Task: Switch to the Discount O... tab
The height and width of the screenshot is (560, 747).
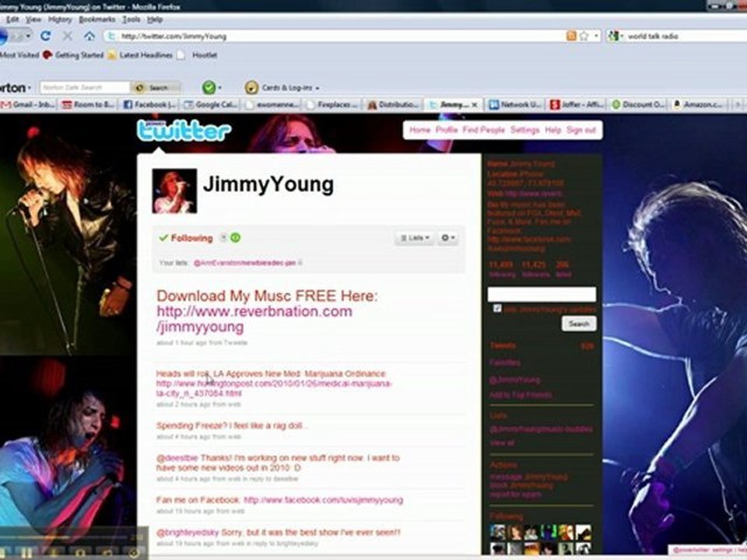Action: [x=638, y=104]
